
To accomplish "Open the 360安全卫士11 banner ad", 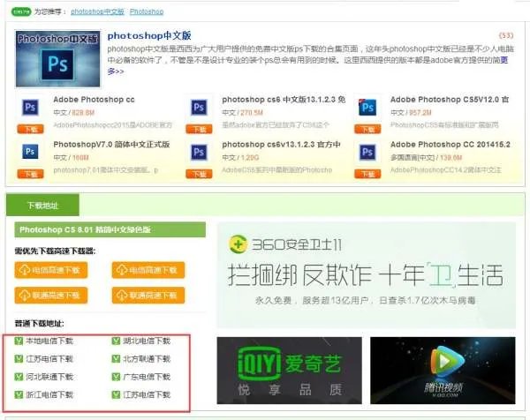I will pos(367,275).
